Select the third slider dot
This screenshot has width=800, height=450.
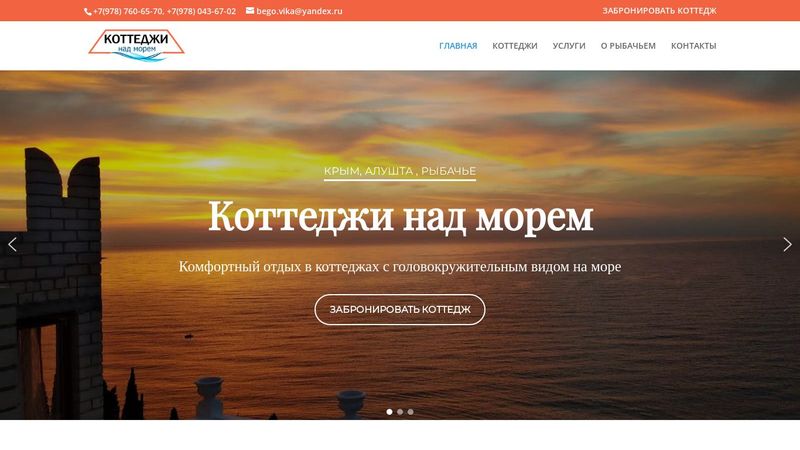tap(410, 412)
